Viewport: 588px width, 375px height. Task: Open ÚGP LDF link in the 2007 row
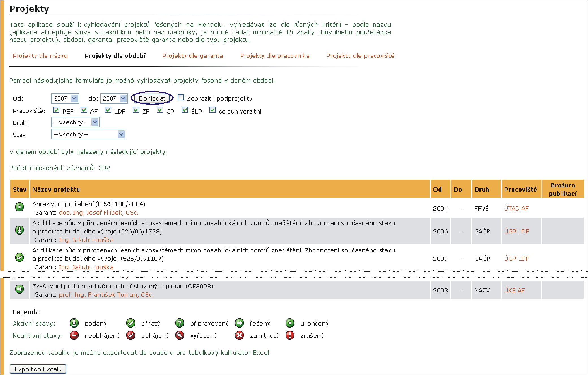(x=516, y=259)
